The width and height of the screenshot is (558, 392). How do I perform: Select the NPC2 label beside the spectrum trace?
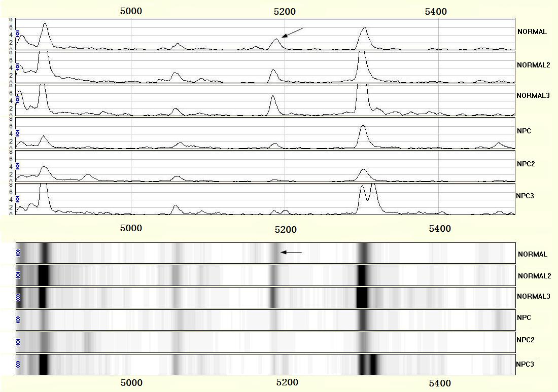click(526, 164)
